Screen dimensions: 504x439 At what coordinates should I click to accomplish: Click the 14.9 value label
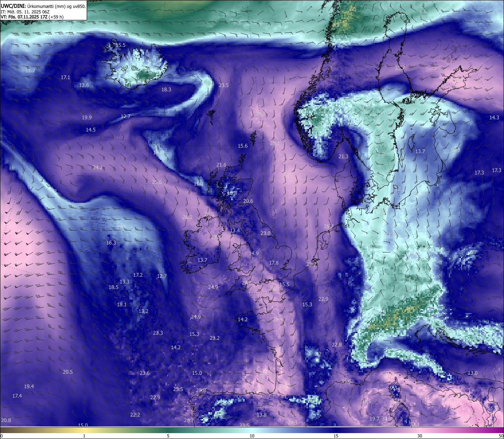click(254, 254)
